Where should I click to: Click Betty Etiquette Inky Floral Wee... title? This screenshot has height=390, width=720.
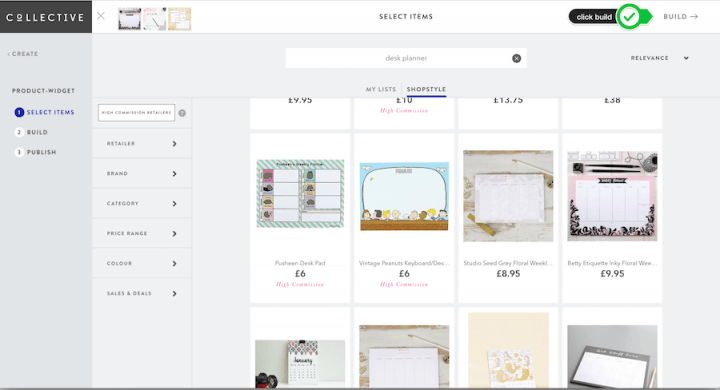coord(612,263)
